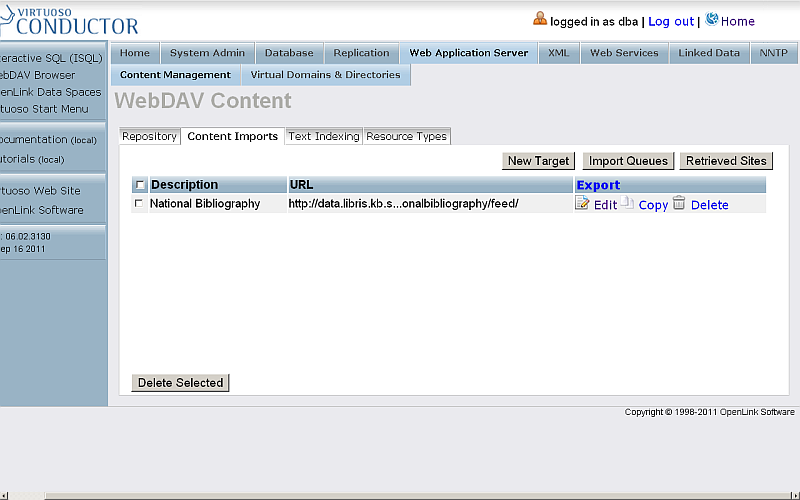
Task: Click the Delete Selected button
Action: tap(180, 383)
